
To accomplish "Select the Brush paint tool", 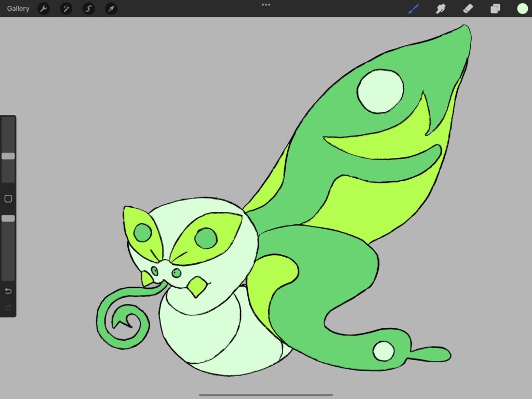I will 414,8.
